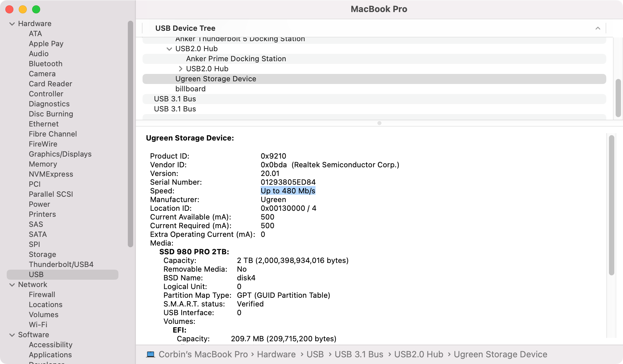Select ATA in the sidebar
Screen dimensions: 623x364
pos(35,34)
